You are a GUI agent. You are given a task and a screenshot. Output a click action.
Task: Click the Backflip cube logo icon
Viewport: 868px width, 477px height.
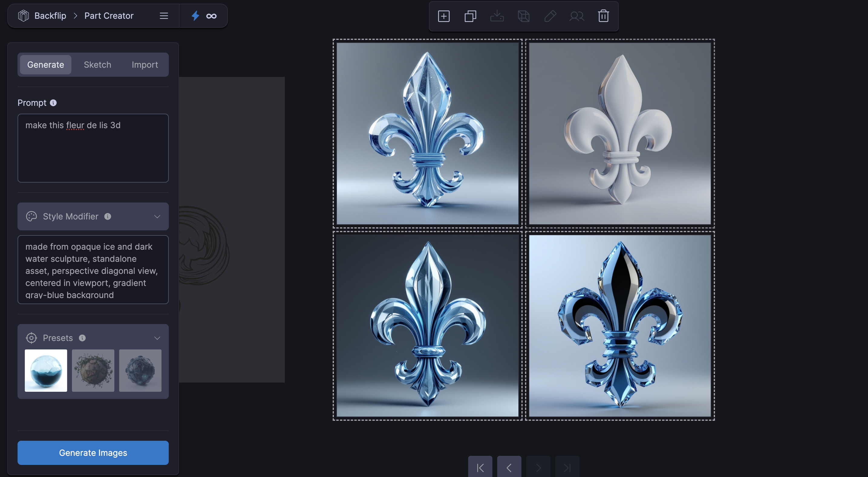(x=23, y=16)
